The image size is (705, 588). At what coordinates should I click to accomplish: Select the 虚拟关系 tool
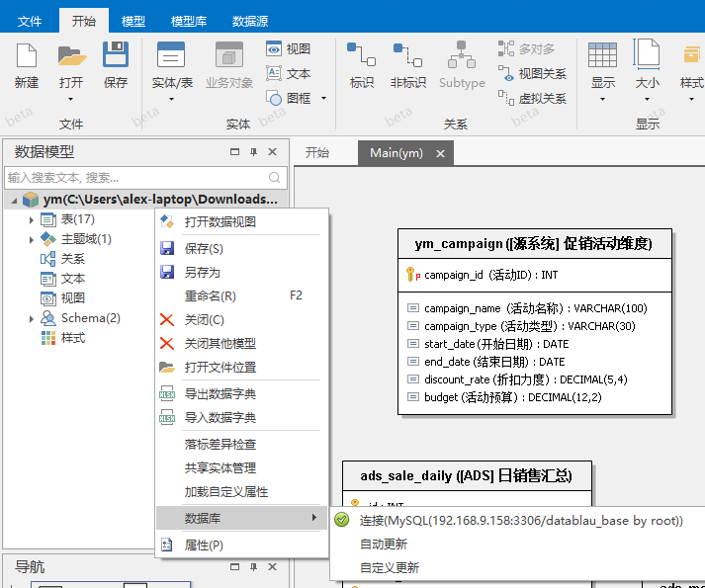(x=532, y=98)
